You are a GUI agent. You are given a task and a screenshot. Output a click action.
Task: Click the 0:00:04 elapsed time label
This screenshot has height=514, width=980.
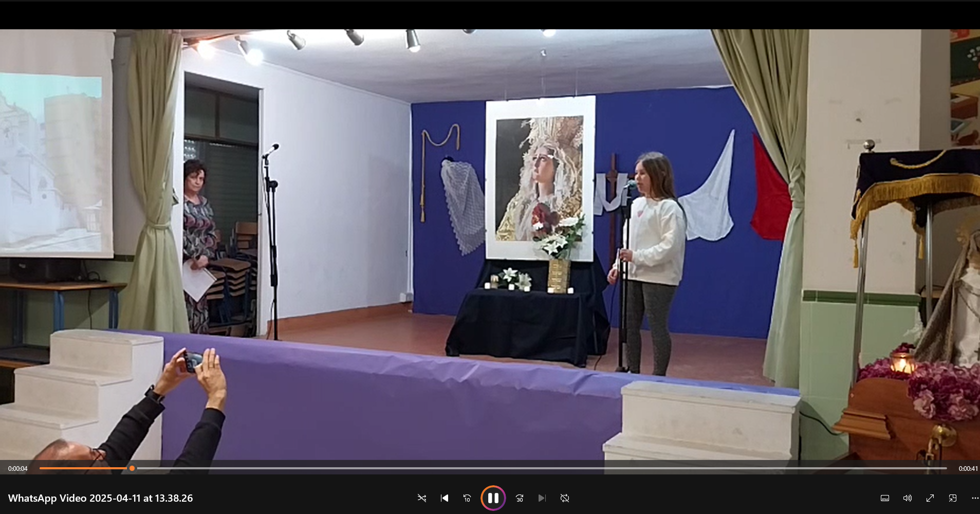(18, 469)
